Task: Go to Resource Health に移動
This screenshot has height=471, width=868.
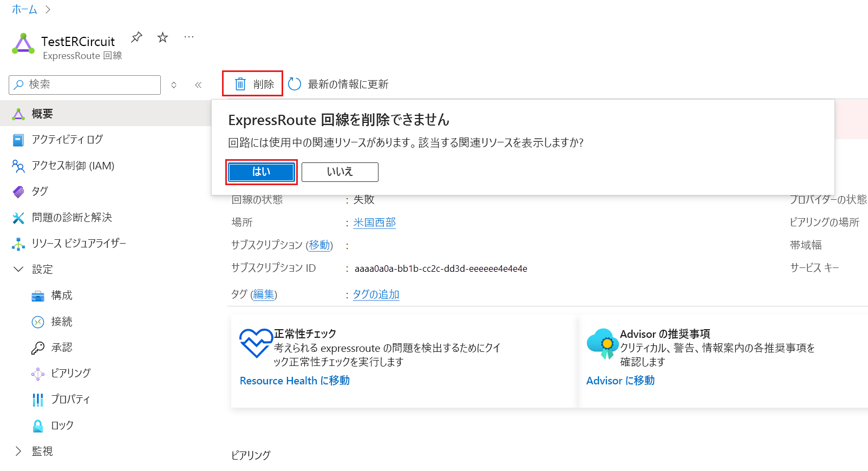Action: point(295,381)
